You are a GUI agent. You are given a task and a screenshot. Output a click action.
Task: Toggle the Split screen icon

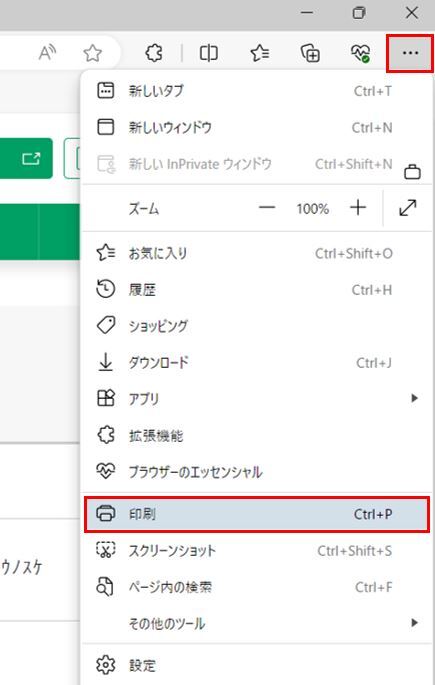[208, 53]
